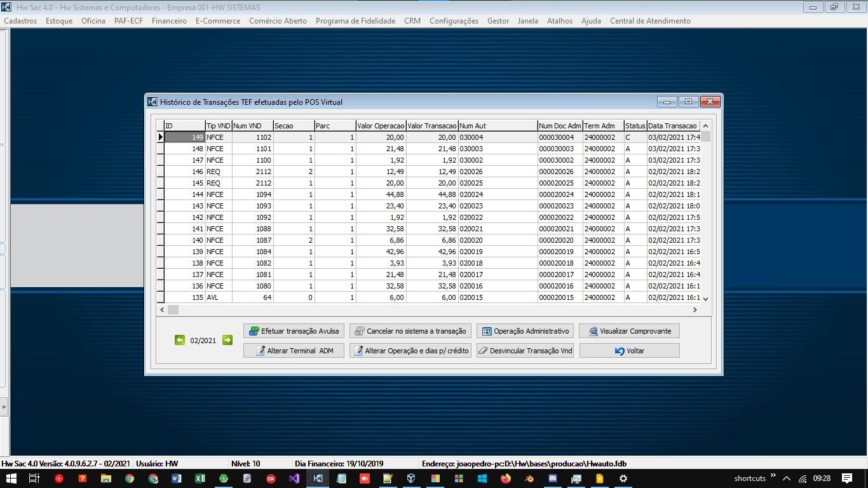Click the AVL cell in row 135
The height and width of the screenshot is (488, 868).
coord(218,297)
